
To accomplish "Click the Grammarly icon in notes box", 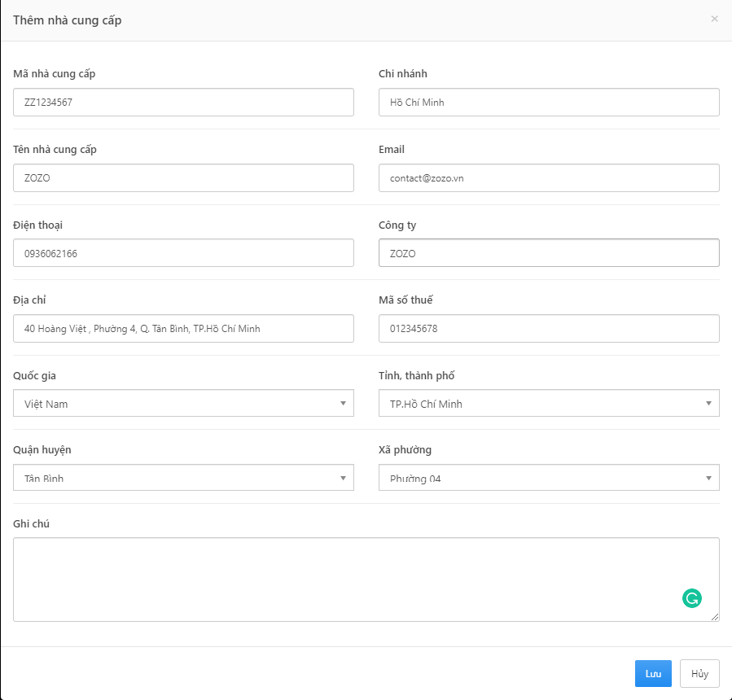I will pyautogui.click(x=691, y=598).
